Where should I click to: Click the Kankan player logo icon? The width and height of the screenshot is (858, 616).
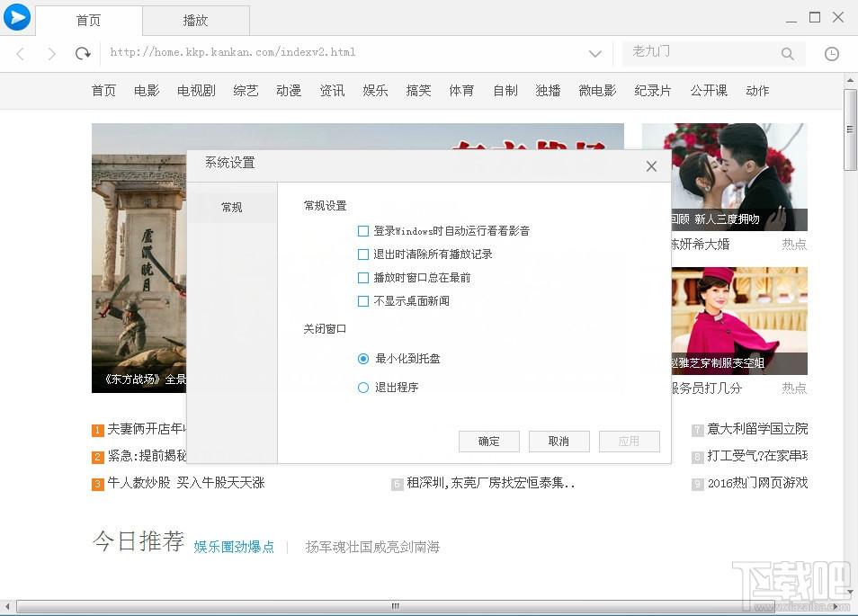(x=17, y=16)
